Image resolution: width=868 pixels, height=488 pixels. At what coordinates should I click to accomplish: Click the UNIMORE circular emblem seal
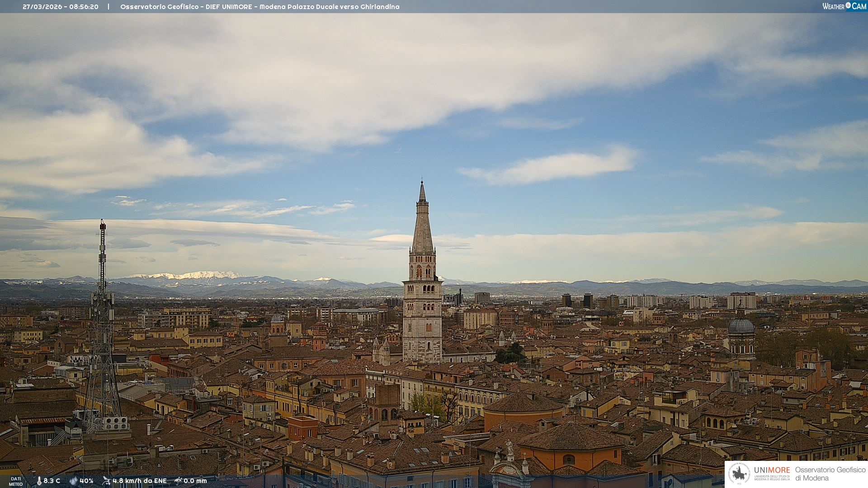click(x=739, y=474)
